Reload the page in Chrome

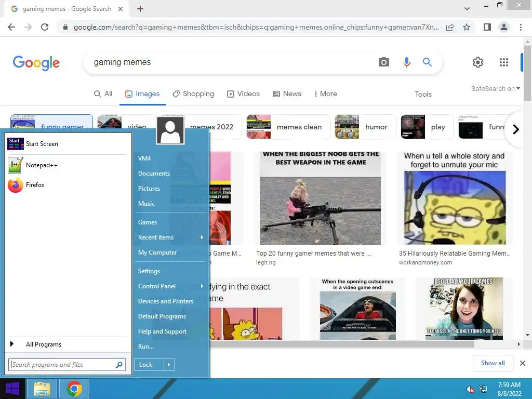(45, 27)
